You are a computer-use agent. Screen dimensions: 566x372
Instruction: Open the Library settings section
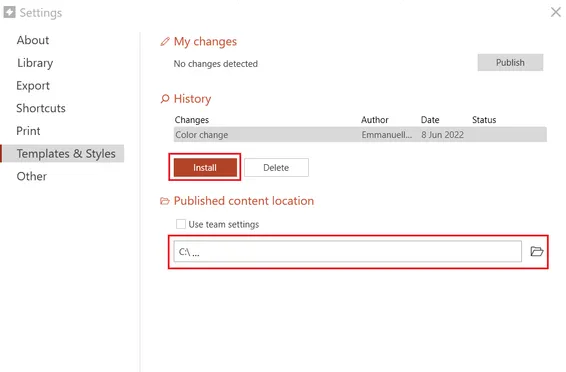[35, 63]
